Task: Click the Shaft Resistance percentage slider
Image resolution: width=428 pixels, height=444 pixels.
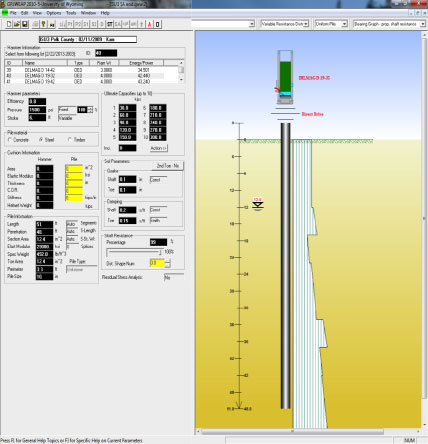Action: pos(134,252)
